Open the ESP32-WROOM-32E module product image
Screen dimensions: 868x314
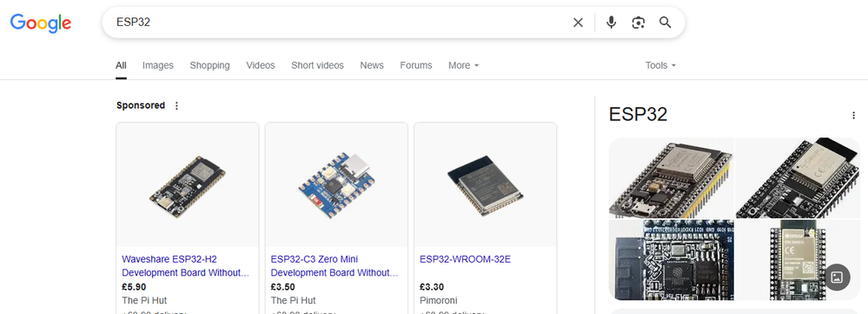(486, 184)
